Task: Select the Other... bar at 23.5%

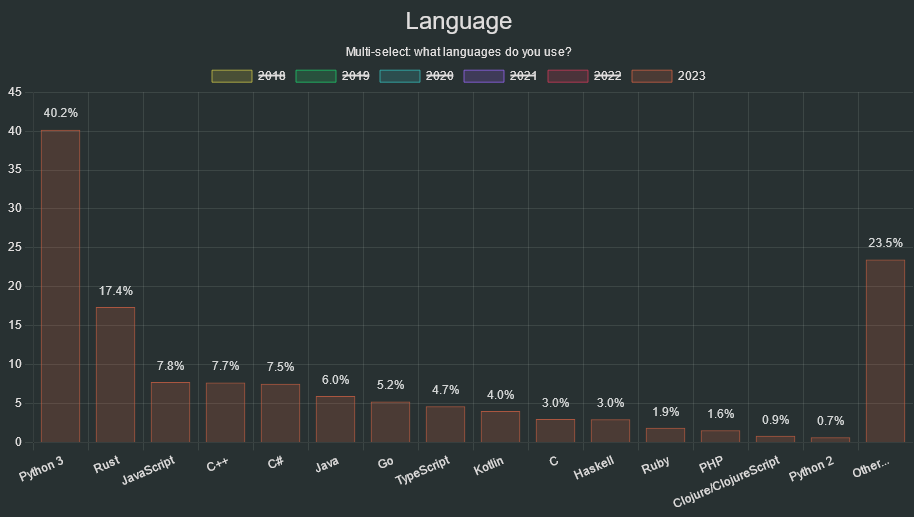Action: (x=885, y=351)
